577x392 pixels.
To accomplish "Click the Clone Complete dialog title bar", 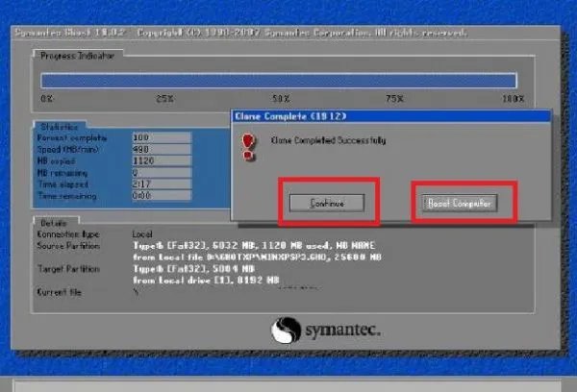I will 389,117.
